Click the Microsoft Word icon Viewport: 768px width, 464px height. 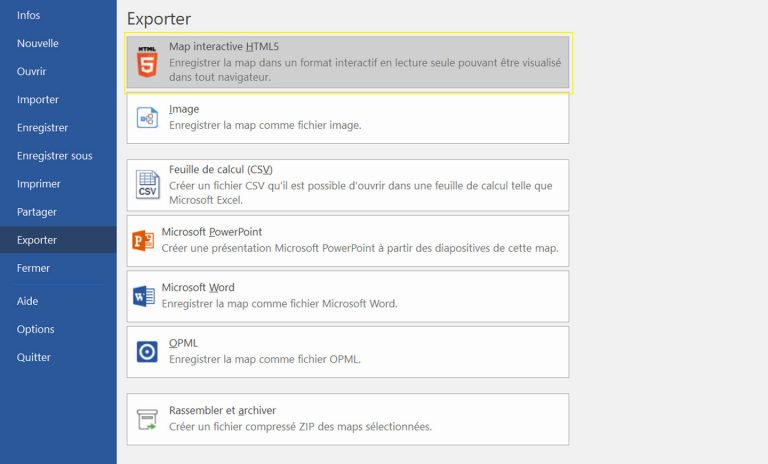(144, 296)
